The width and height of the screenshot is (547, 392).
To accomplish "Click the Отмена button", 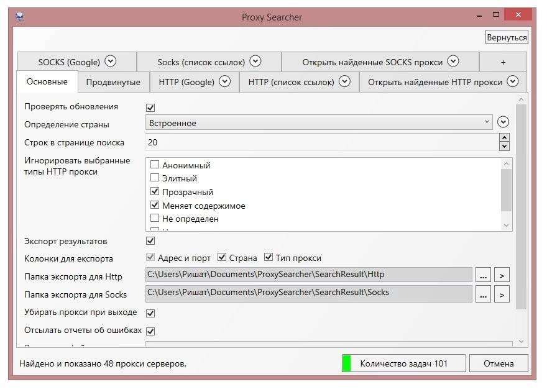I will pos(499,363).
